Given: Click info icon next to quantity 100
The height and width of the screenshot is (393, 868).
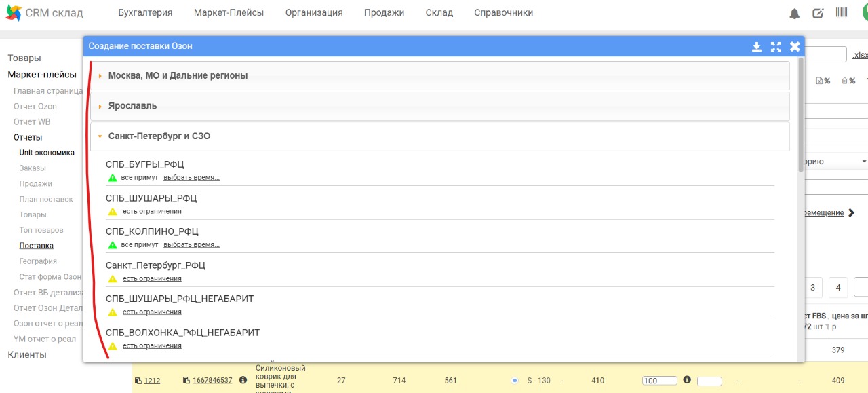Looking at the screenshot, I should coord(686,380).
